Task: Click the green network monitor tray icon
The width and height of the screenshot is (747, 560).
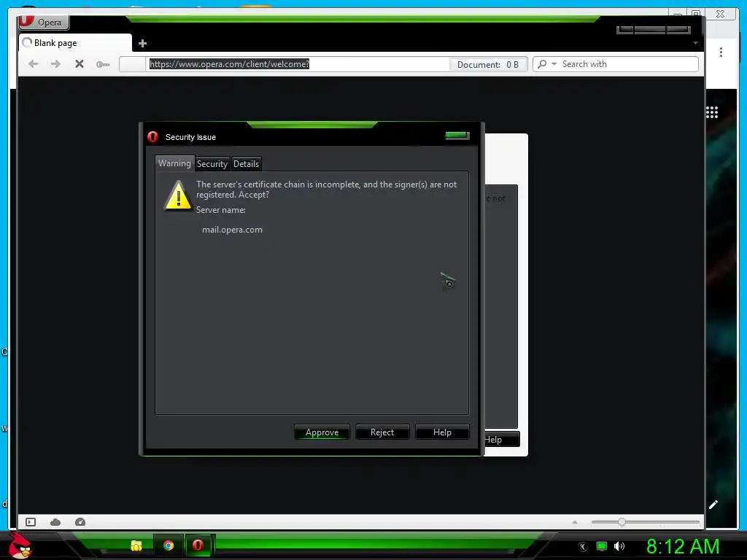Action: (x=602, y=546)
